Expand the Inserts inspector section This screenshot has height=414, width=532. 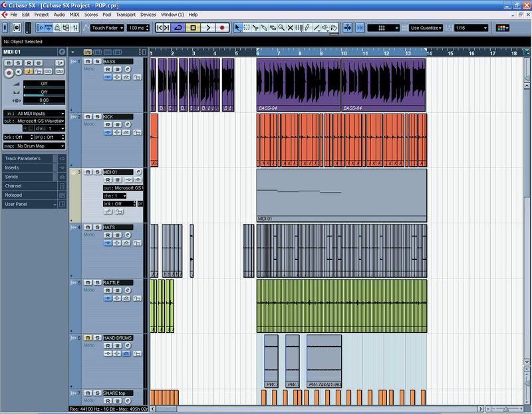34,167
